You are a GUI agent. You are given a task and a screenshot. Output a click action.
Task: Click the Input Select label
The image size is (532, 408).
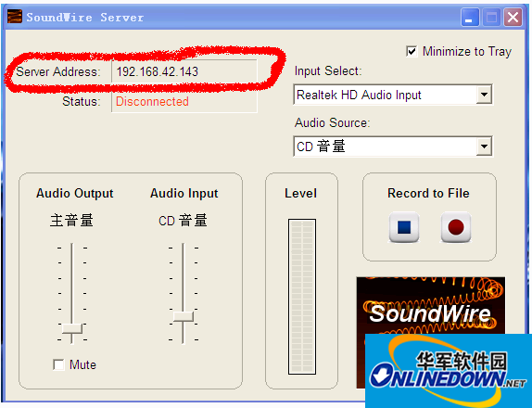point(328,71)
